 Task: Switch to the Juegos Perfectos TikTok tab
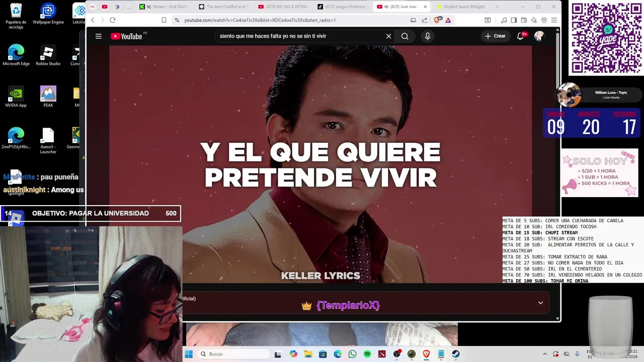click(343, 7)
